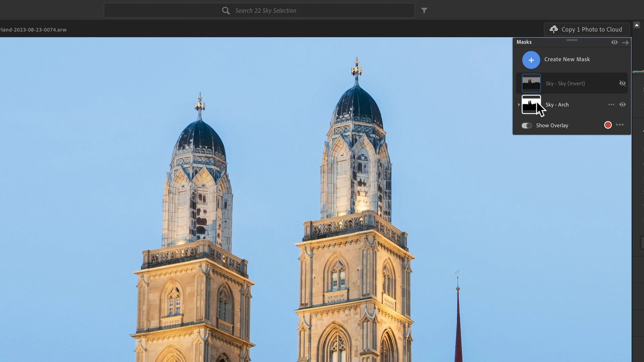
Task: Click the search magnifier icon
Action: 226,11
